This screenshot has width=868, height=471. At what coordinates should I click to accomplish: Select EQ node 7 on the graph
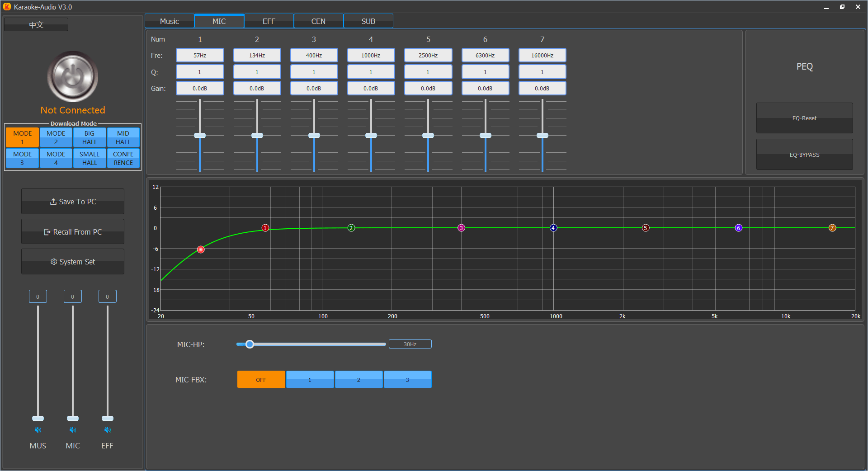point(832,228)
